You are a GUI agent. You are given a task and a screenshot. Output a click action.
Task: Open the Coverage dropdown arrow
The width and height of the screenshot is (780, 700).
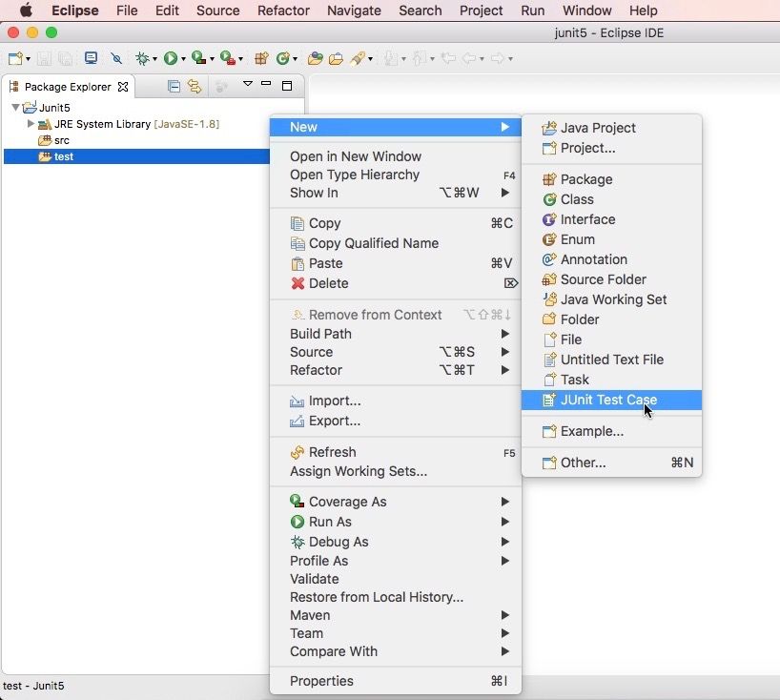click(212, 59)
